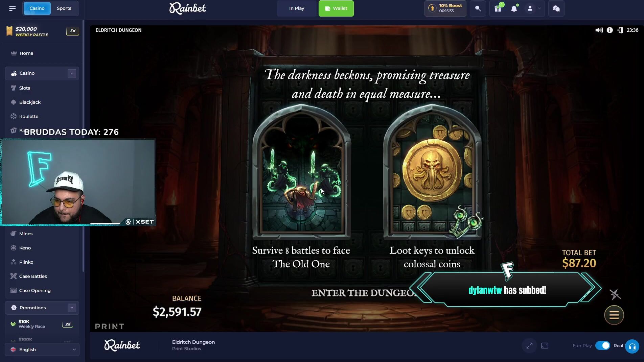The height and width of the screenshot is (362, 644).
Task: Mute the game sound speaker icon
Action: [599, 30]
